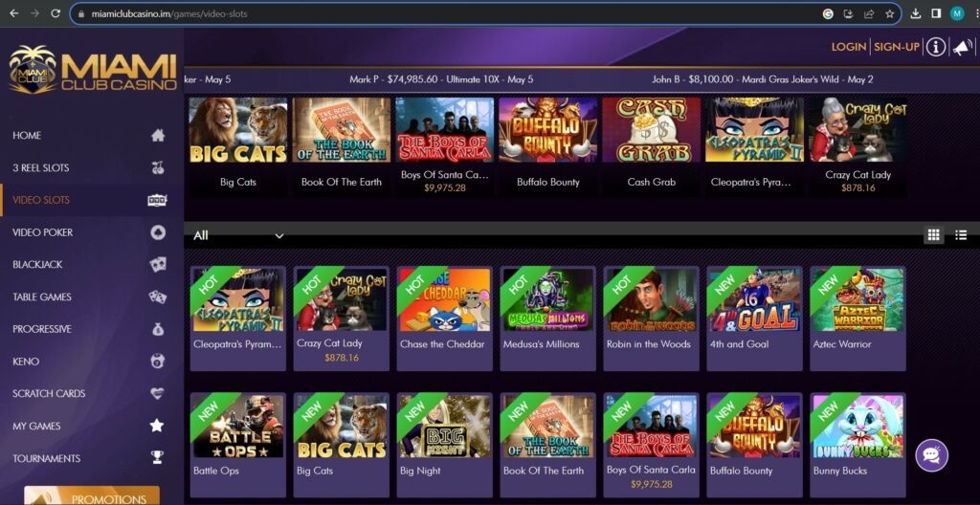Open the live chat bubble
The image size is (980, 505).
pyautogui.click(x=931, y=455)
